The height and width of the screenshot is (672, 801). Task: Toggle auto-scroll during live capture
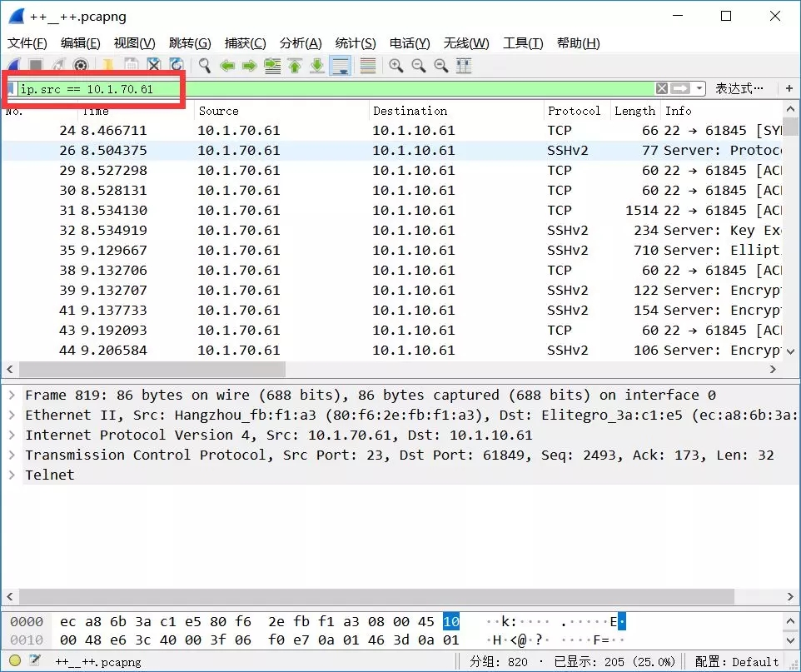340,66
